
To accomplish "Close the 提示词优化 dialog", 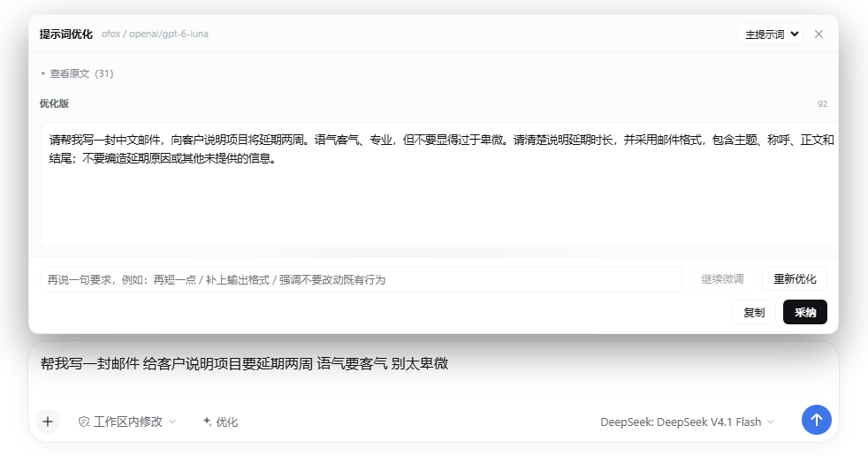I will (x=819, y=34).
